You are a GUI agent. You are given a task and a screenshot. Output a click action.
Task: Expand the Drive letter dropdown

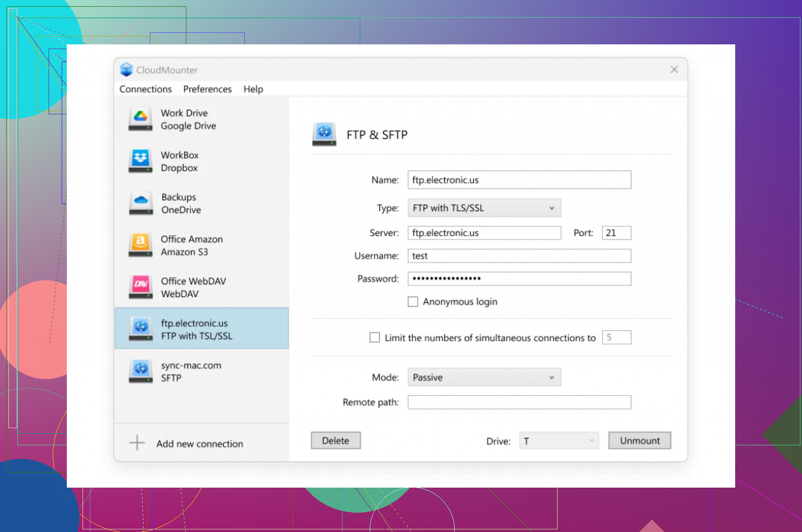click(558, 441)
